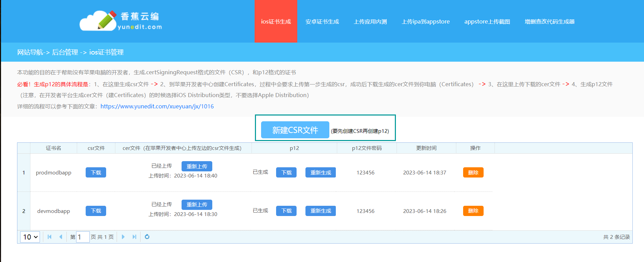
Task: Click the 更新时间 column header
Action: click(x=426, y=148)
